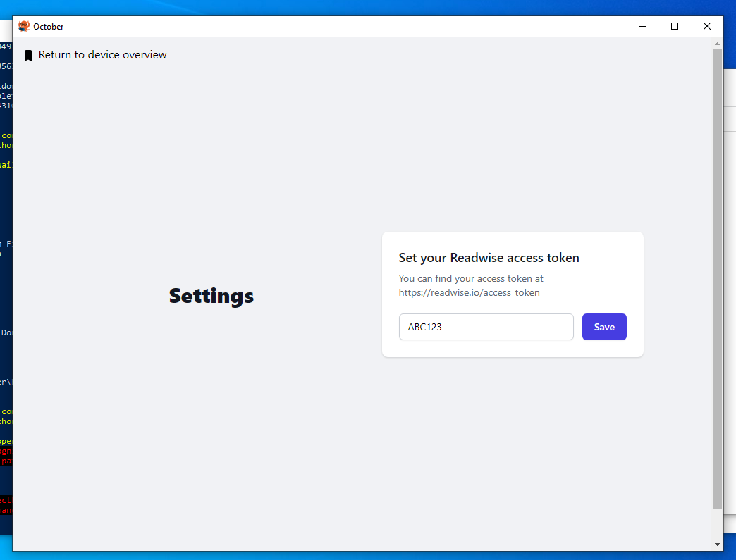Save the Readwise access token
The image size is (736, 560).
click(x=604, y=327)
